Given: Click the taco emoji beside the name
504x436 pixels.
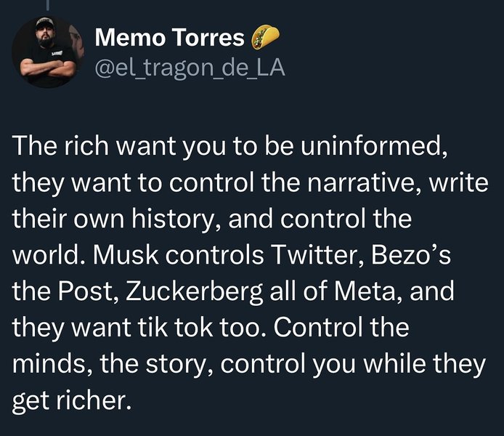Looking at the screenshot, I should pyautogui.click(x=263, y=36).
